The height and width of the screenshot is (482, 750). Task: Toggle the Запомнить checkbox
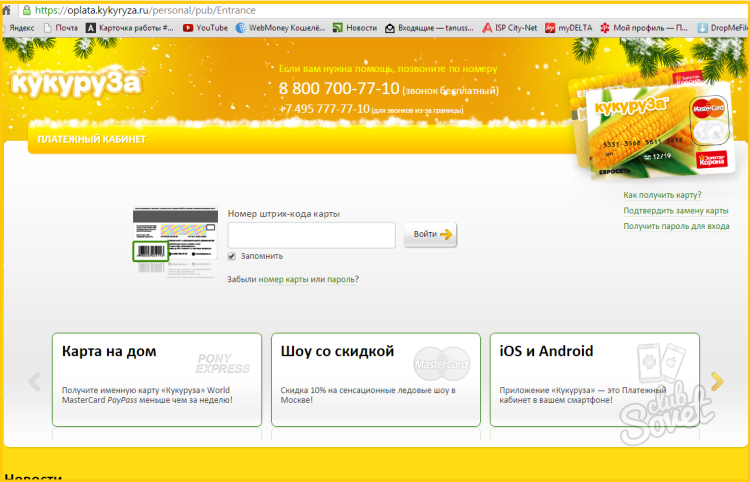pyautogui.click(x=232, y=257)
